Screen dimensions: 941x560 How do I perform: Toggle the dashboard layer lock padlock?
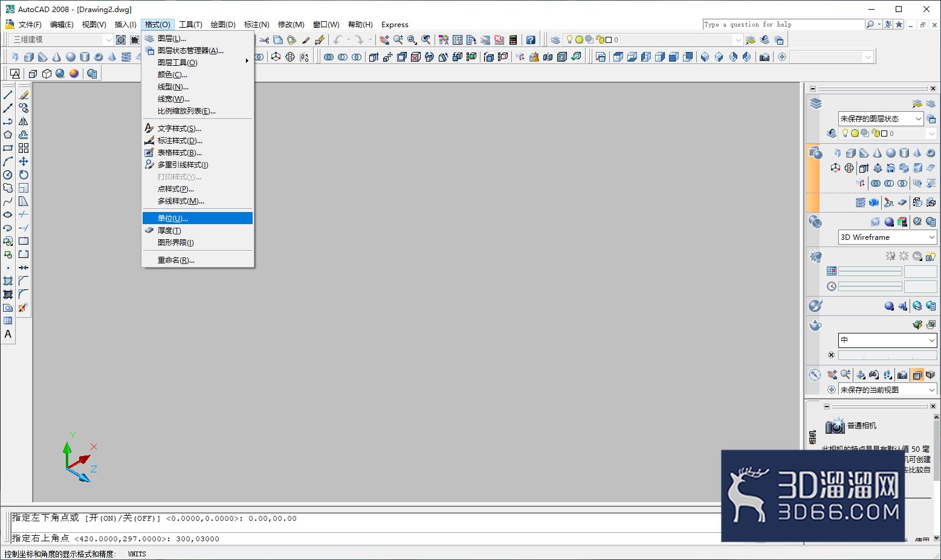[x=875, y=134]
